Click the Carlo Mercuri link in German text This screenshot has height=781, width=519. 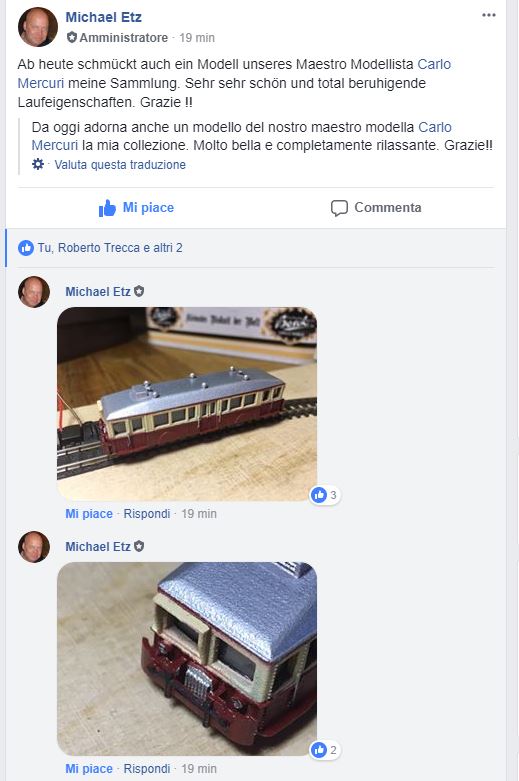(234, 73)
